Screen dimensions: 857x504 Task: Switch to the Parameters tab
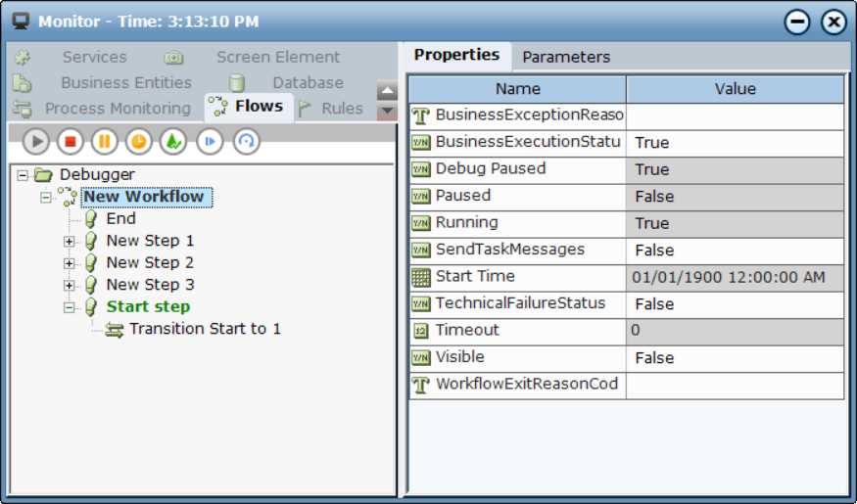point(565,57)
